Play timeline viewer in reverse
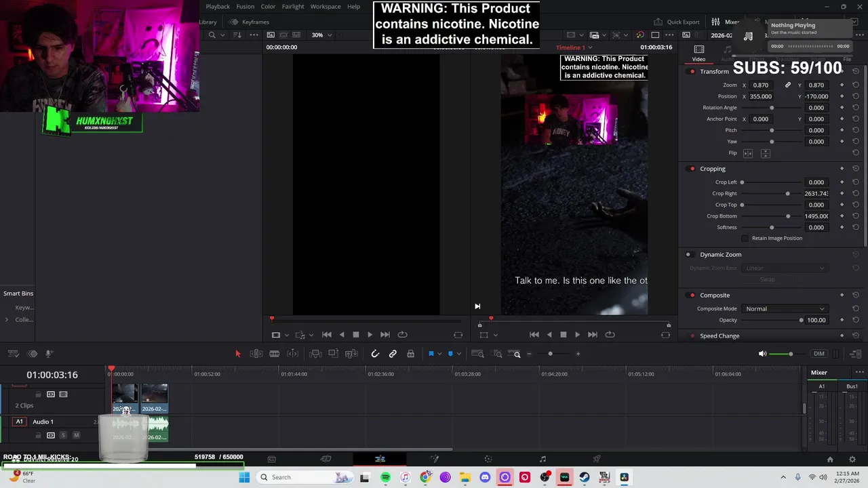This screenshot has width=868, height=488. click(x=549, y=335)
